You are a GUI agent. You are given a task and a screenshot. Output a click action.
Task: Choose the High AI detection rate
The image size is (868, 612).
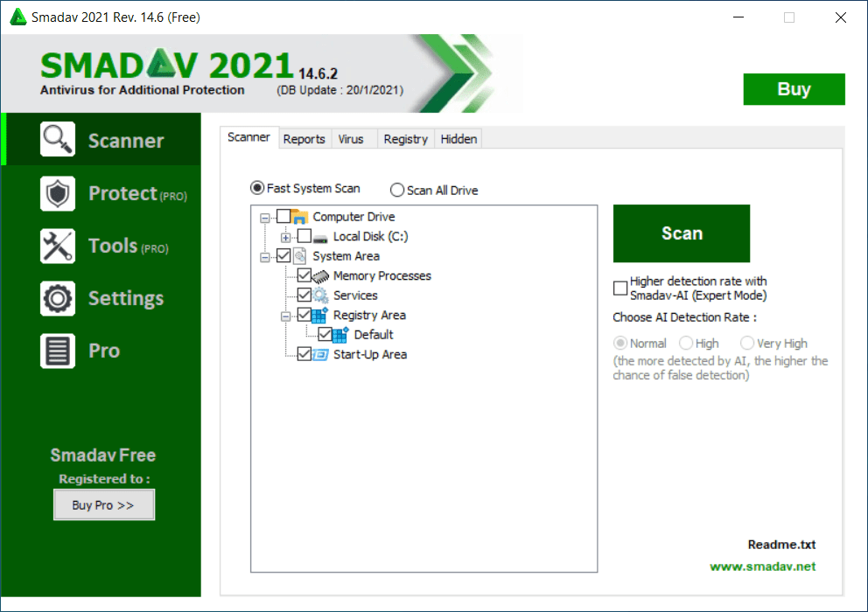[x=686, y=343]
